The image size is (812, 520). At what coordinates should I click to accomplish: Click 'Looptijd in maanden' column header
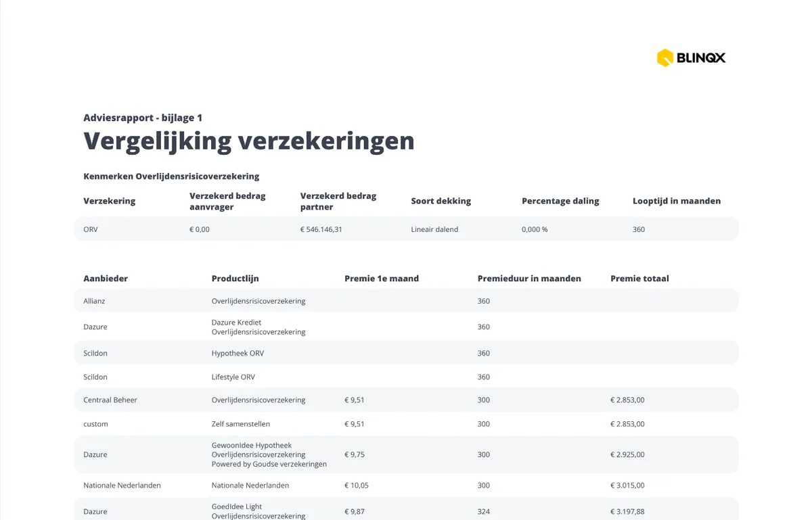coord(677,201)
